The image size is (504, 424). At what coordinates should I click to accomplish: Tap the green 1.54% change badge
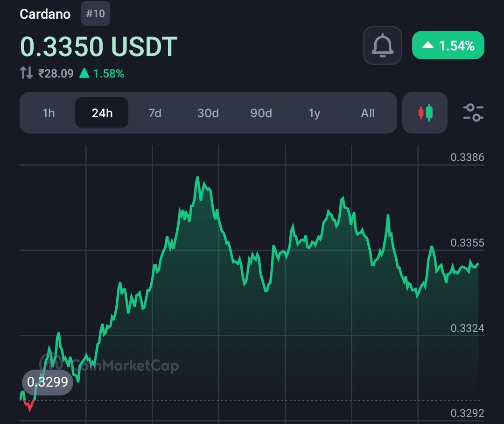(448, 45)
